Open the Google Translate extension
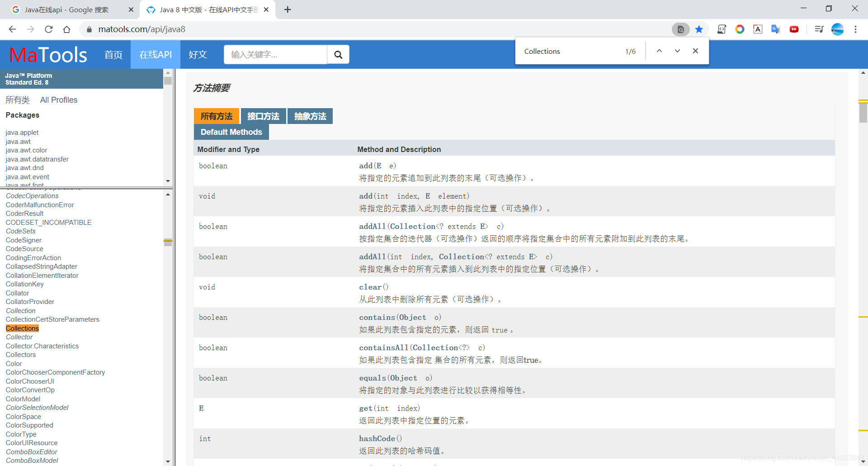This screenshot has width=868, height=466. (776, 29)
